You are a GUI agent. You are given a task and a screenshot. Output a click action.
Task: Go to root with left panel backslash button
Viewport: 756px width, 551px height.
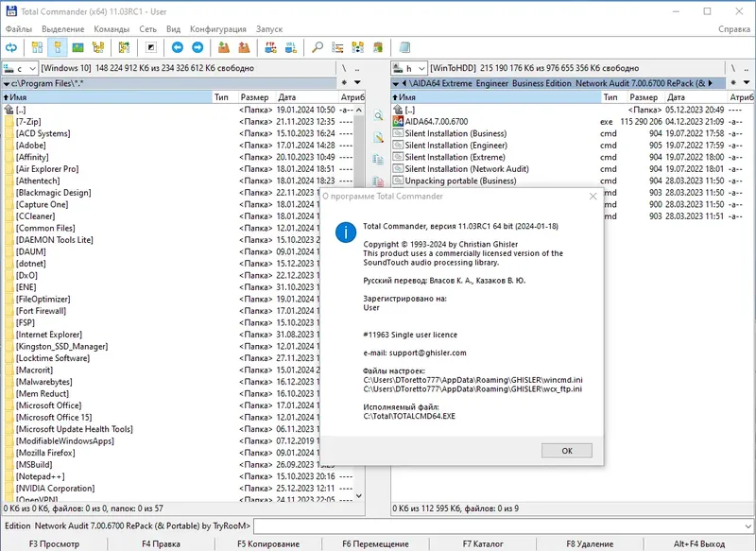344,68
